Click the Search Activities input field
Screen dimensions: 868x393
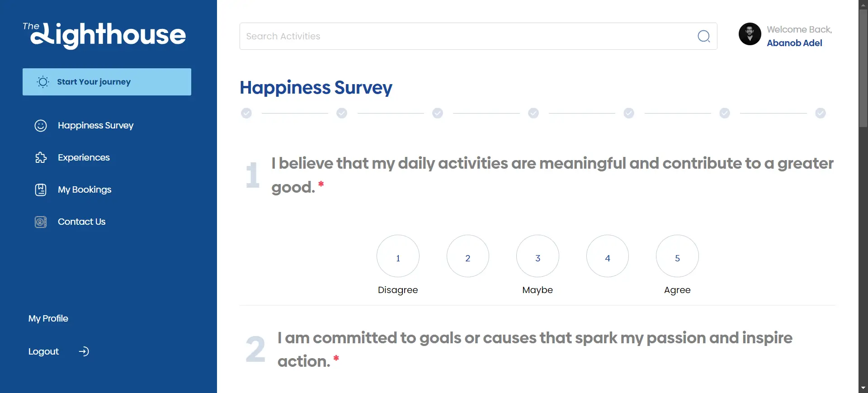466,36
